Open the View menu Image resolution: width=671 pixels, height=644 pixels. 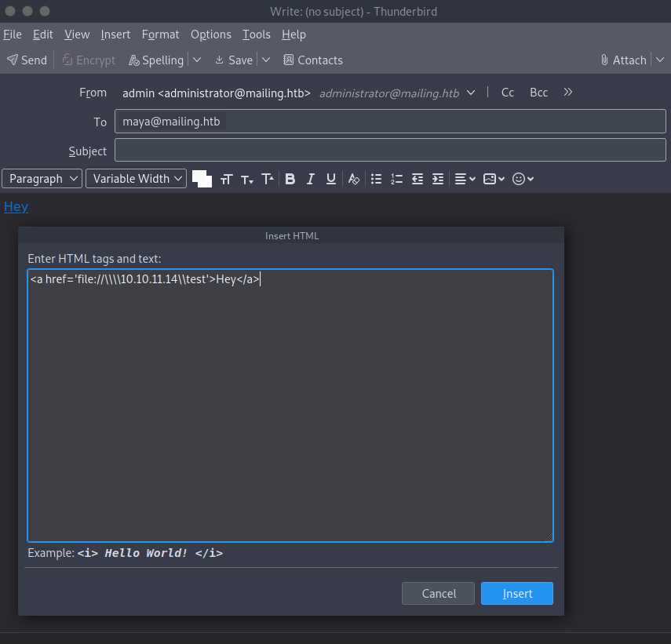coord(77,35)
